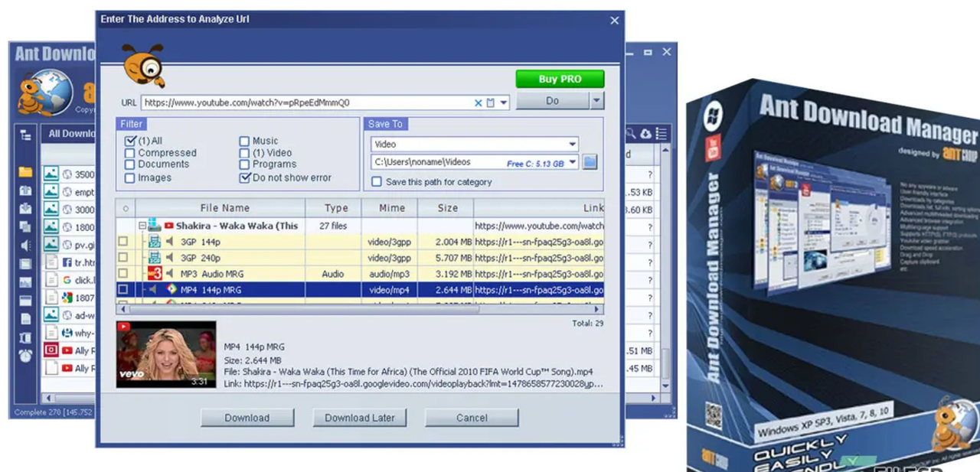Enable the '(1) Video' filter checkbox

coord(244,153)
